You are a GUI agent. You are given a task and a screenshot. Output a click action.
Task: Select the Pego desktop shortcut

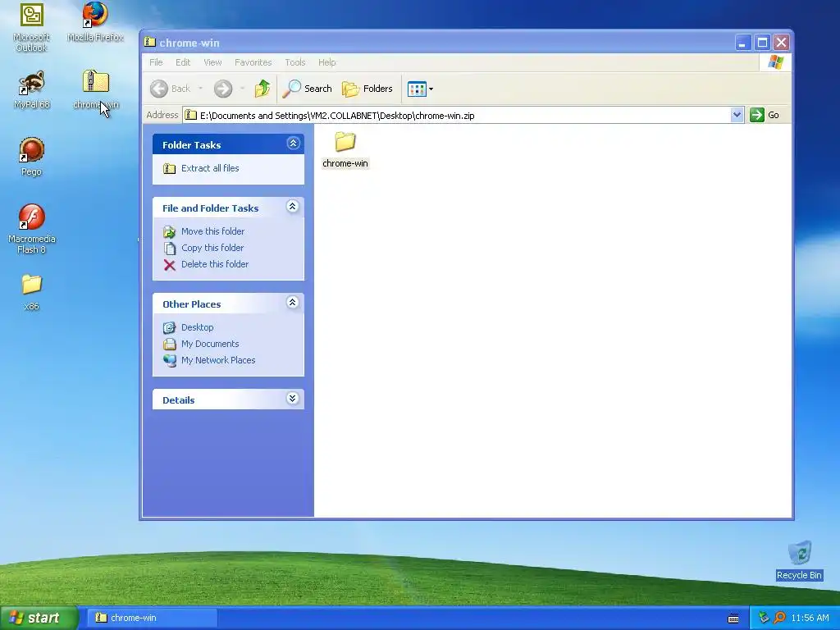[x=32, y=157]
